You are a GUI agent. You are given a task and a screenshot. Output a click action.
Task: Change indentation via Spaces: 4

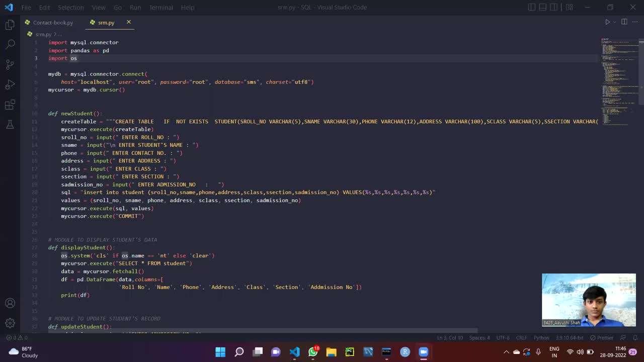(x=479, y=338)
